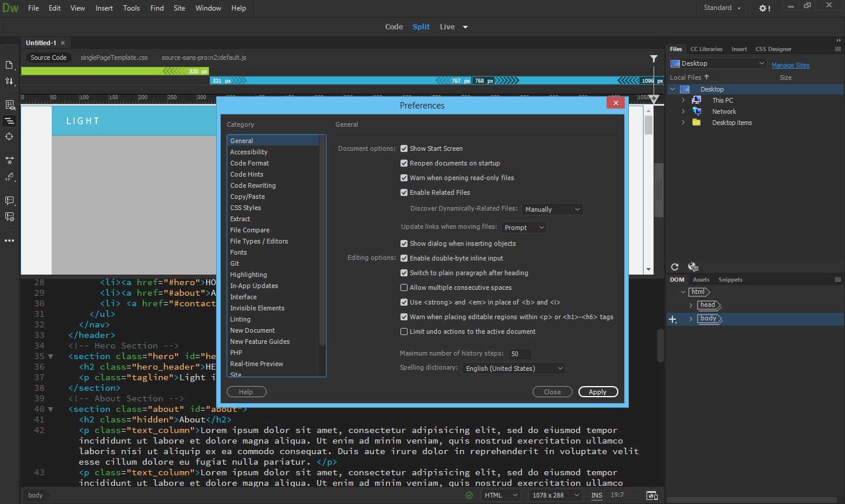Refresh the Files panel
Image resolution: width=845 pixels, height=504 pixels.
point(675,267)
